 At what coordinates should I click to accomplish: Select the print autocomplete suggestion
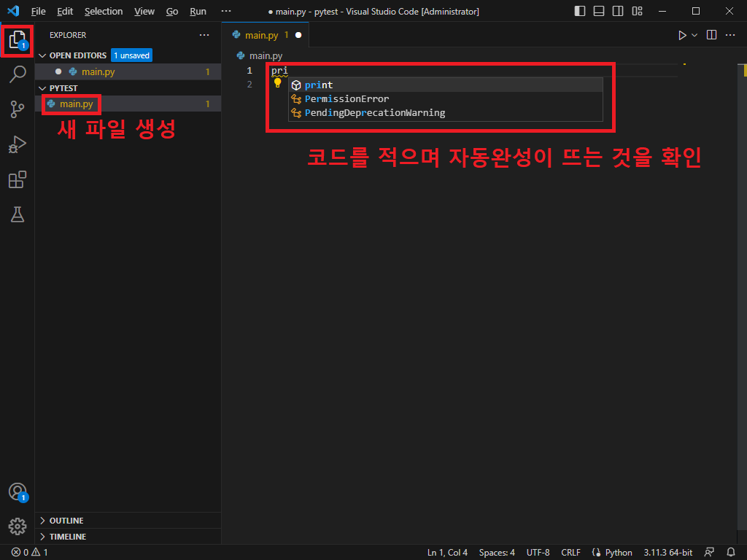pos(319,85)
